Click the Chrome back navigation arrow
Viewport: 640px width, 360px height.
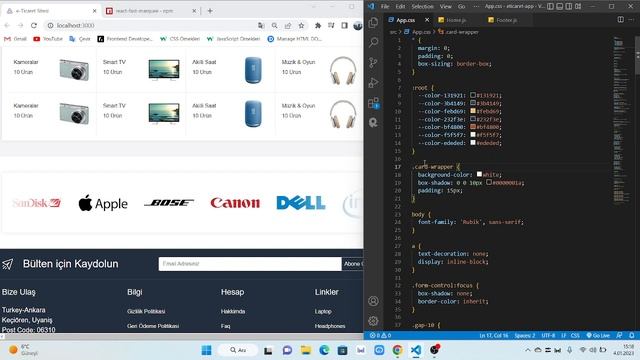point(7,25)
